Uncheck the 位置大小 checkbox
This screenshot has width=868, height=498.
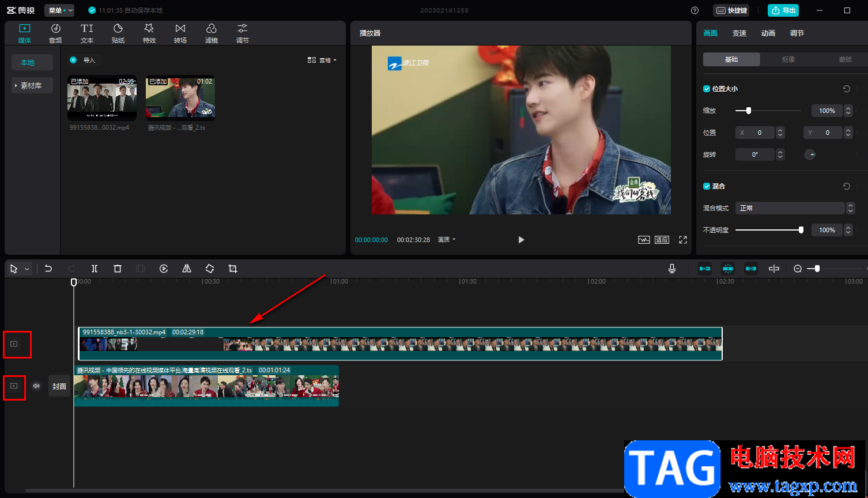(x=707, y=89)
